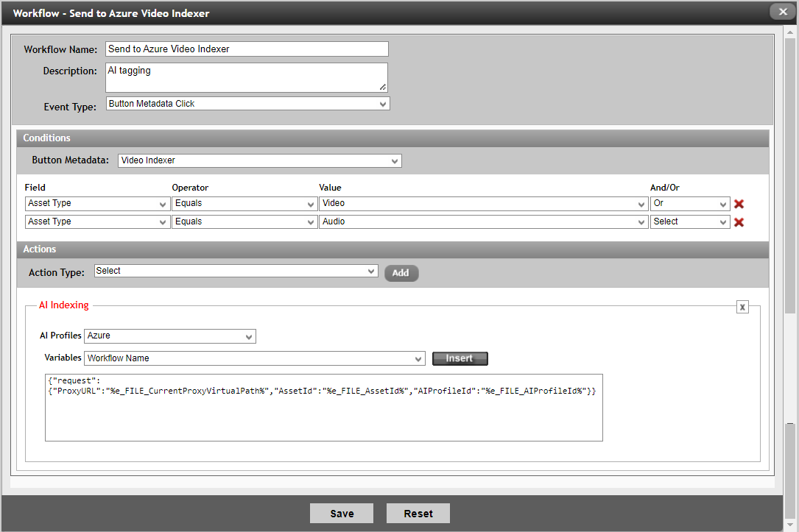Click into the Workflow Name field
799x532 pixels.
[247, 49]
